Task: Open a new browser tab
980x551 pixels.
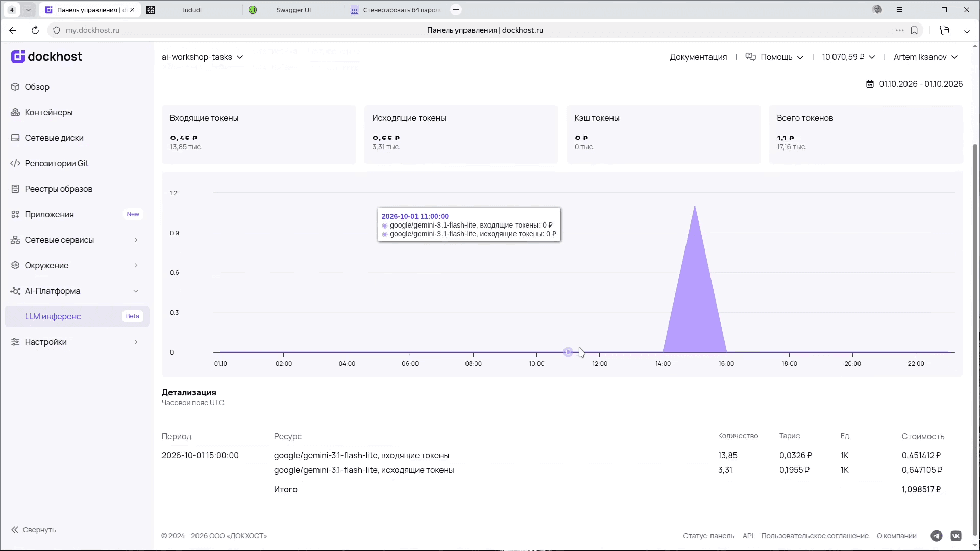Action: tap(456, 10)
